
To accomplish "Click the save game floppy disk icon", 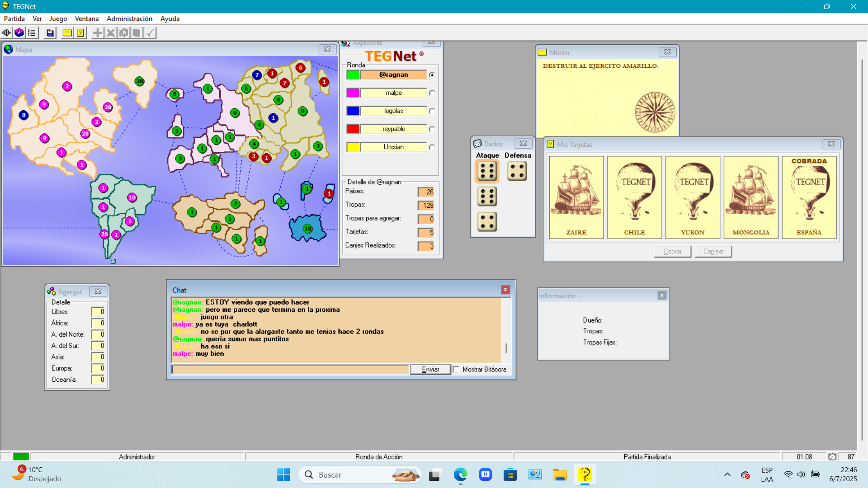I will point(50,33).
